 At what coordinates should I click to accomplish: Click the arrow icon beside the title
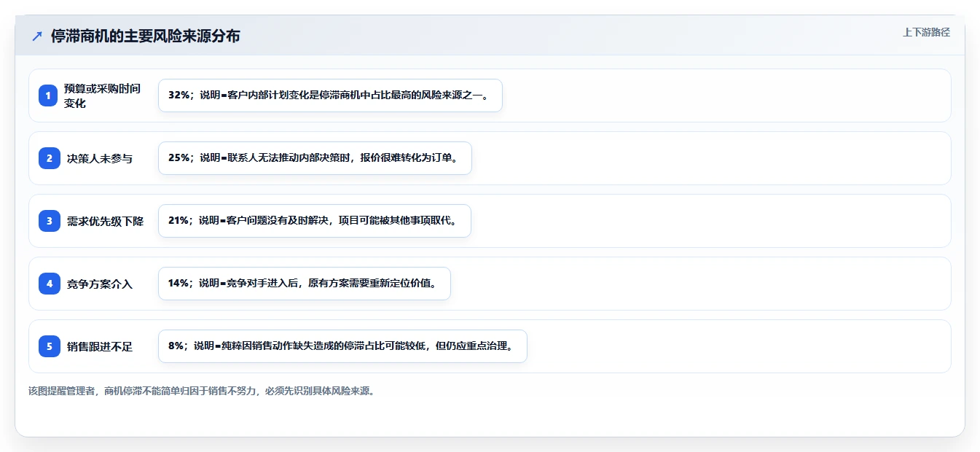pos(37,36)
